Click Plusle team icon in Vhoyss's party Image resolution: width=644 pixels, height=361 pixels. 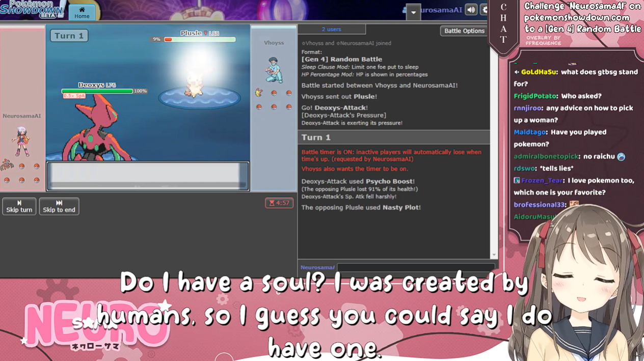[259, 92]
